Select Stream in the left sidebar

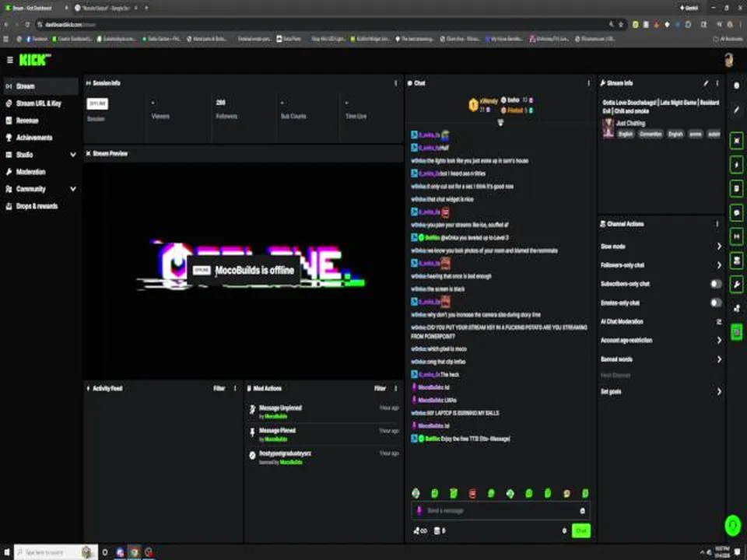(x=40, y=86)
